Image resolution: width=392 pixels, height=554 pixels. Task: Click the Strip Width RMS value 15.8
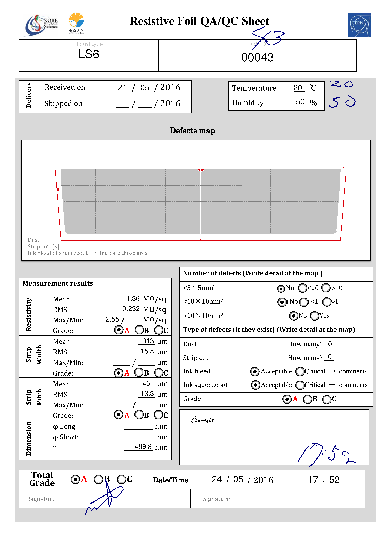tap(147, 351)
